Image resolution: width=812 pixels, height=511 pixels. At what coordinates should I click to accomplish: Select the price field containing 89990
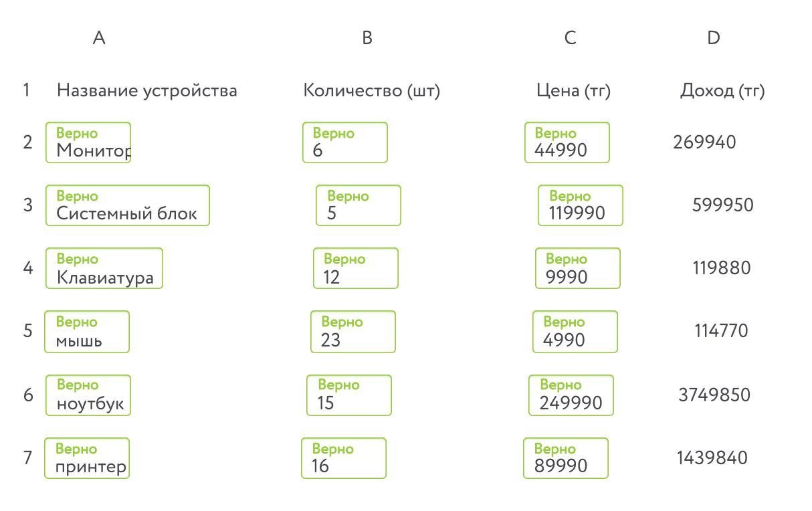[x=566, y=458]
